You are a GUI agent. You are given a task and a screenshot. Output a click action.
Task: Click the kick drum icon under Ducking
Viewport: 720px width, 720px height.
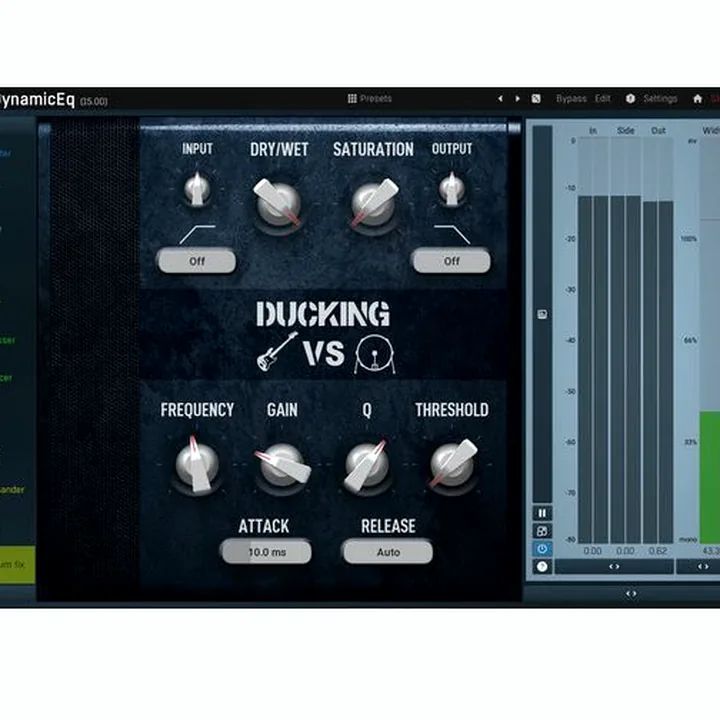(375, 354)
